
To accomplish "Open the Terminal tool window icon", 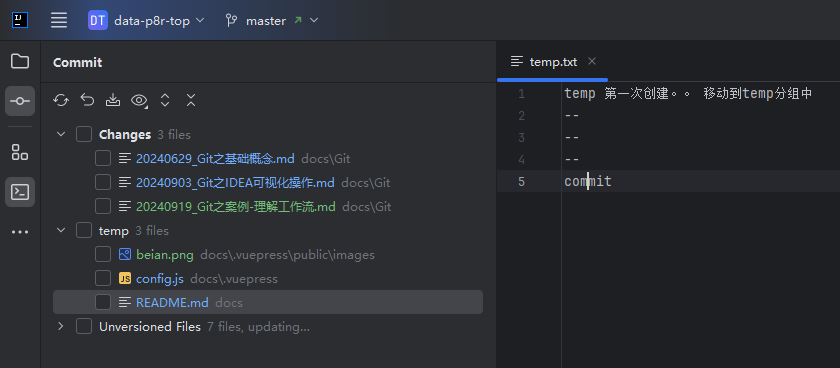I will (x=20, y=192).
